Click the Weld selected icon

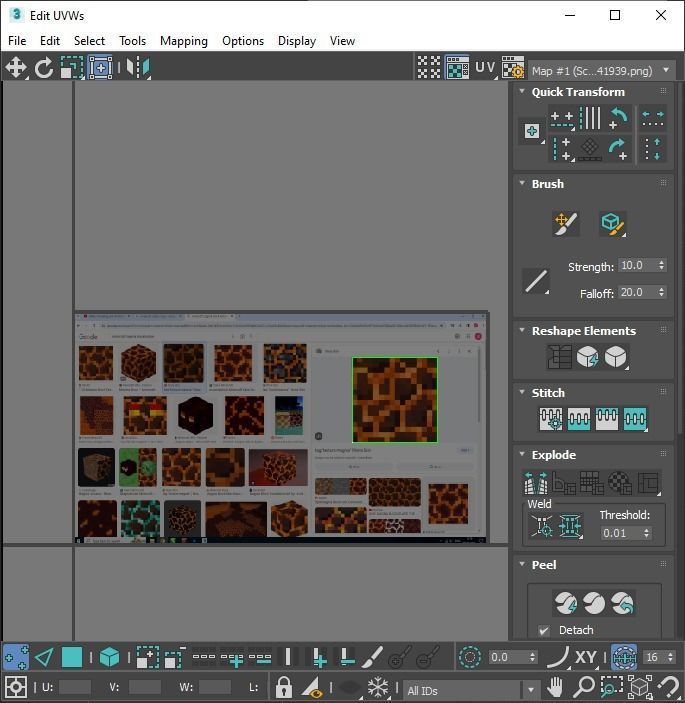570,526
